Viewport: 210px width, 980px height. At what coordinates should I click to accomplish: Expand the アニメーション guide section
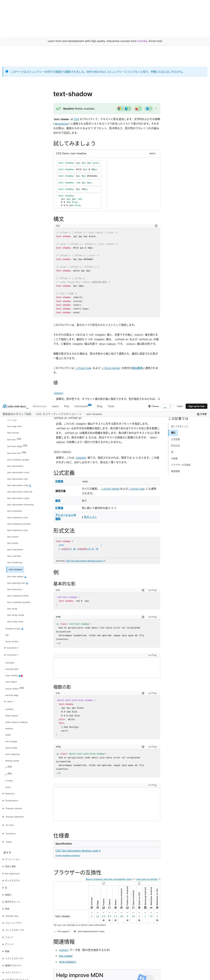(x=11, y=859)
